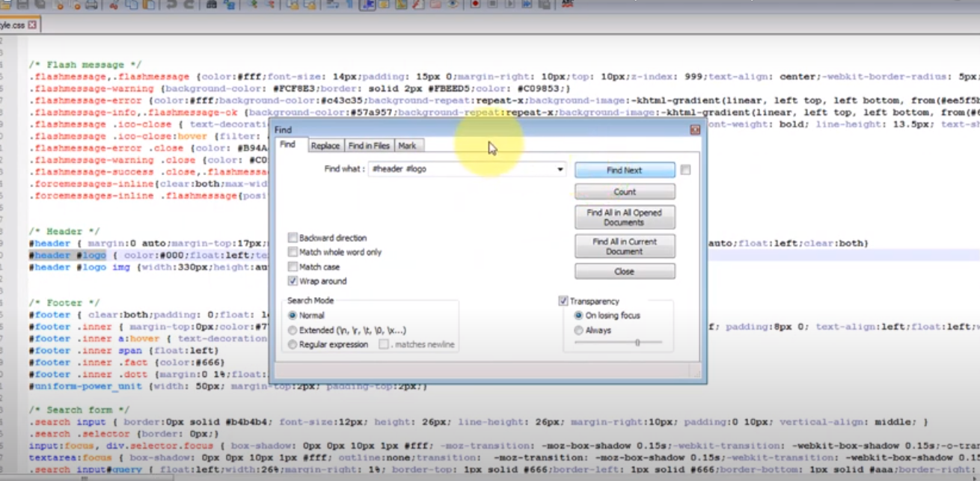The width and height of the screenshot is (980, 481).
Task: Click the ".search .selector" rule line
Action: 124,434
